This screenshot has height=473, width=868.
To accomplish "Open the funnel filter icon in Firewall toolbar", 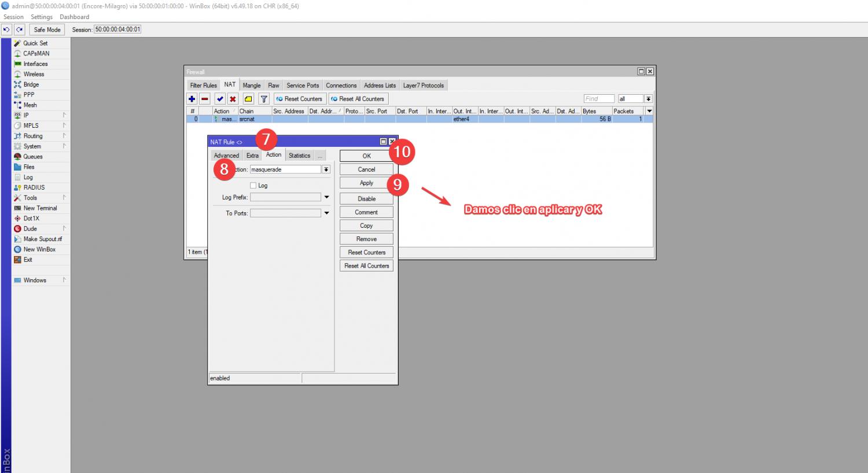I will 264,99.
